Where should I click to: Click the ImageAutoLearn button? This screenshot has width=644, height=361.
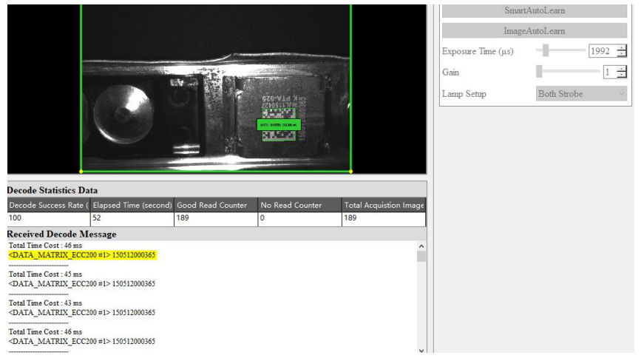(x=534, y=31)
